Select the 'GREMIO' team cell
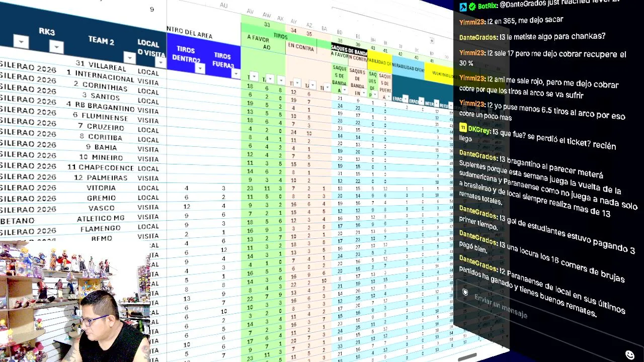The image size is (644, 362). (101, 198)
